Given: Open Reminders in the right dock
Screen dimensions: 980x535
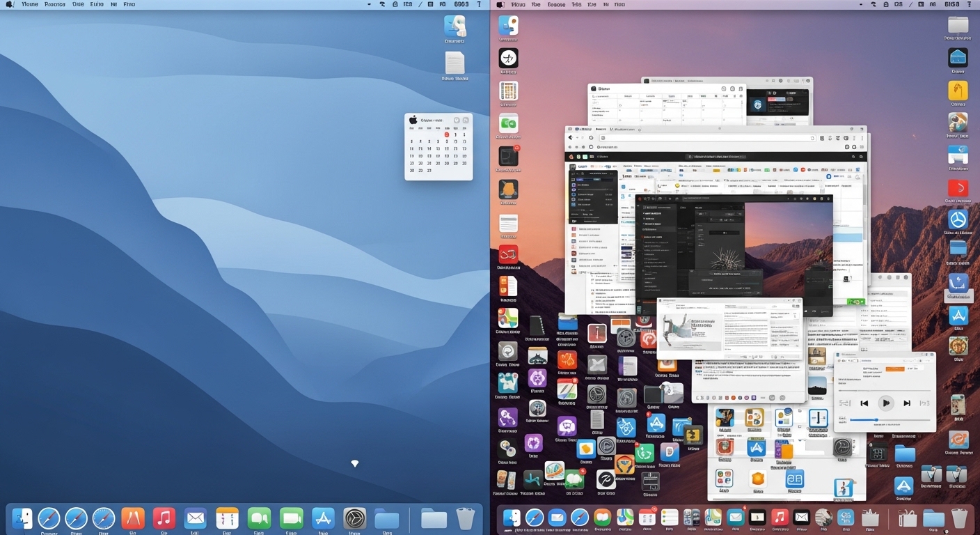Looking at the screenshot, I should [670, 518].
